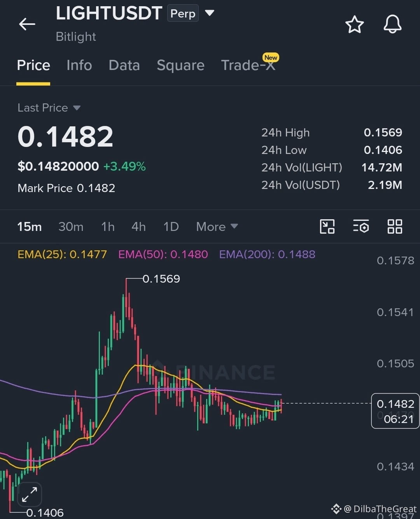Tap the EMA(50): 0.1480 indicator label
The height and width of the screenshot is (519, 420).
click(x=163, y=254)
